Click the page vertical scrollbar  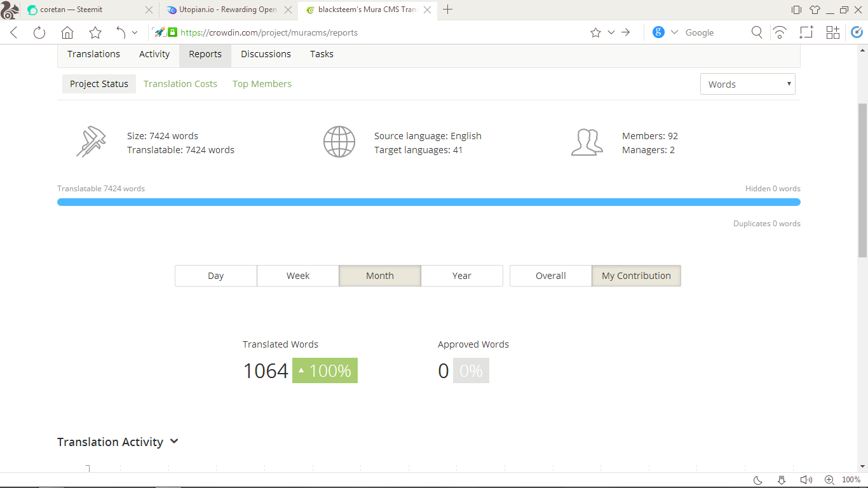[x=862, y=180]
